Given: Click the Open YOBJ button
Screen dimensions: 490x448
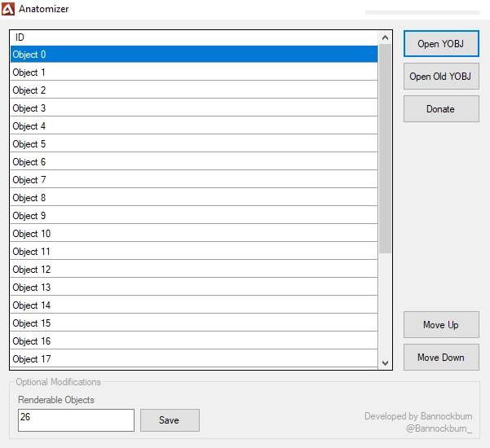Looking at the screenshot, I should pos(440,44).
